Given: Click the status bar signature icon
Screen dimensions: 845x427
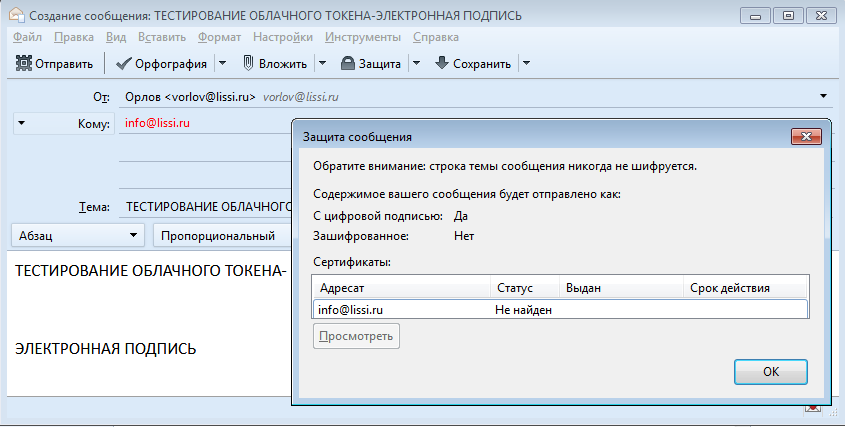Looking at the screenshot, I should click(x=813, y=409).
